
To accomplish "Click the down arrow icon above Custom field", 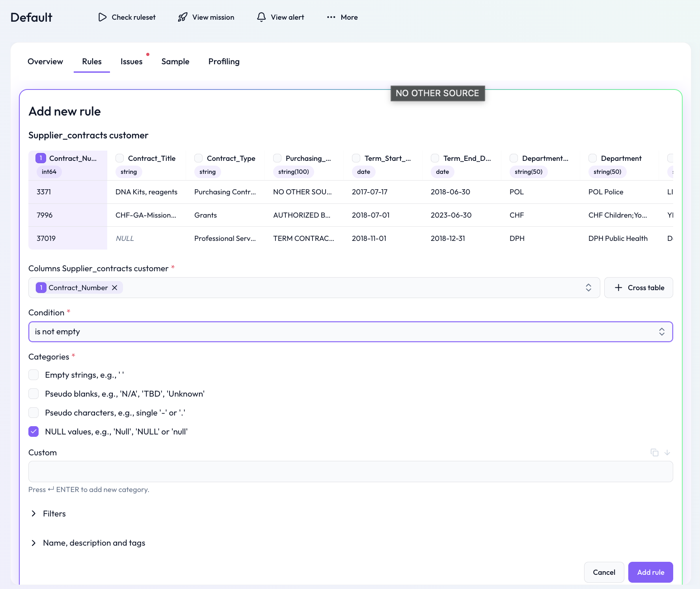I will [667, 453].
